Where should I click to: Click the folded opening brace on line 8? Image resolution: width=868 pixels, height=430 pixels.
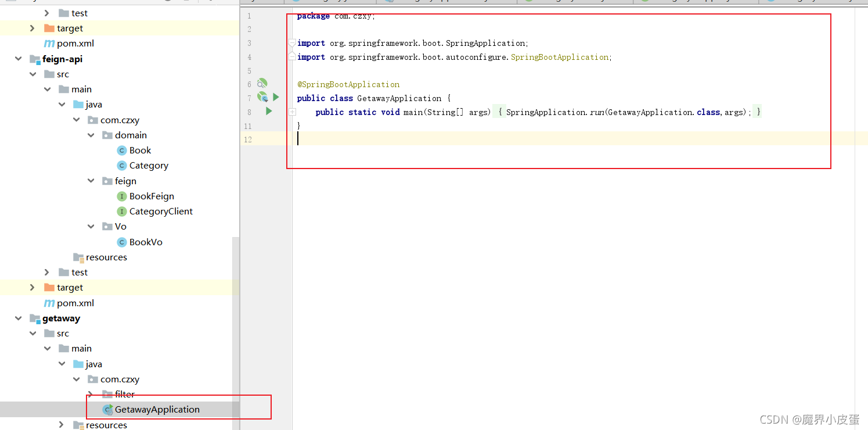tap(499, 112)
